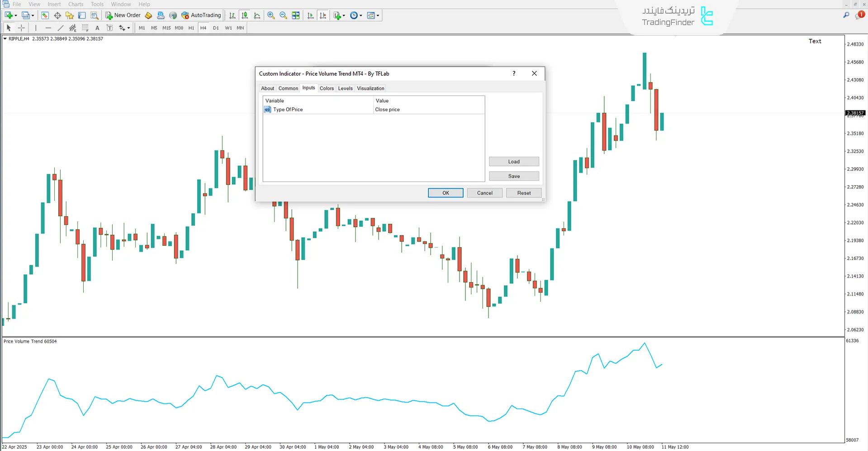Select the horizontal line drawing tool

point(48,28)
